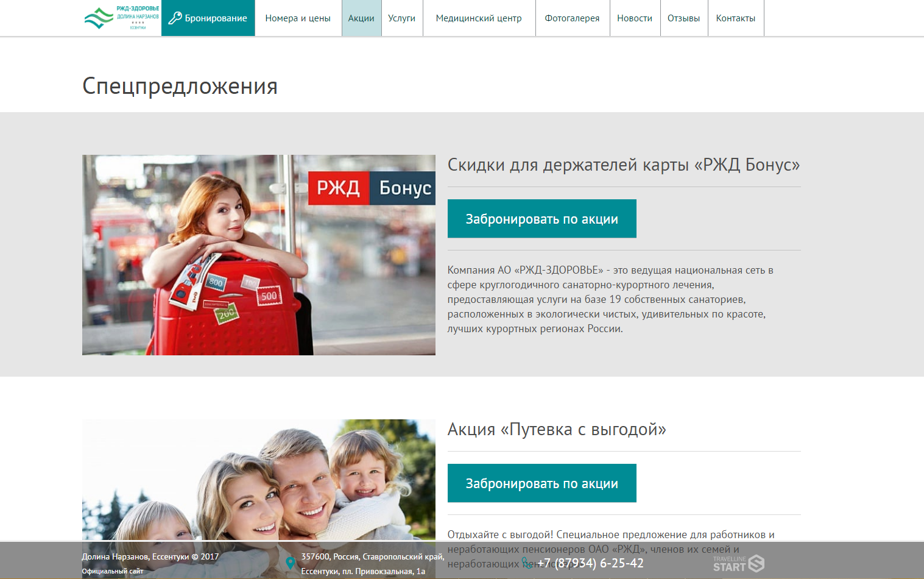Click Забронировать по акции under РЖД Бонус offer

(x=542, y=219)
